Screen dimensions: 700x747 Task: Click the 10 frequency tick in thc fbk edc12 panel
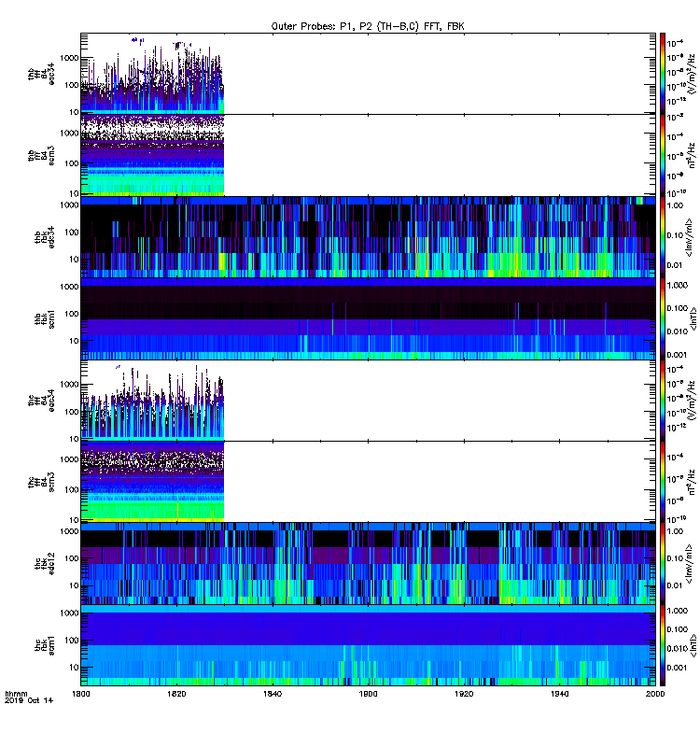tap(74, 585)
